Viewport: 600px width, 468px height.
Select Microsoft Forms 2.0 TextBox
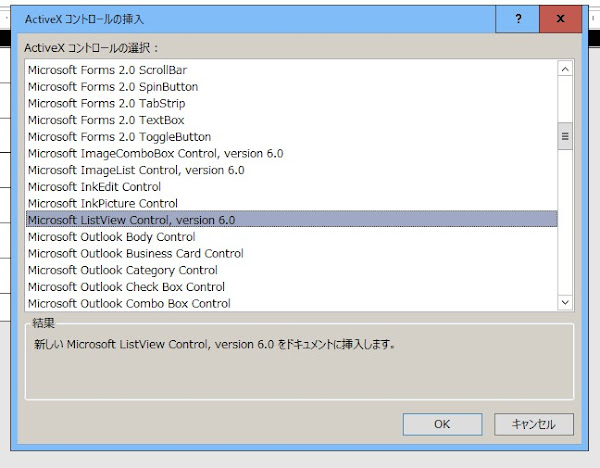click(x=292, y=120)
